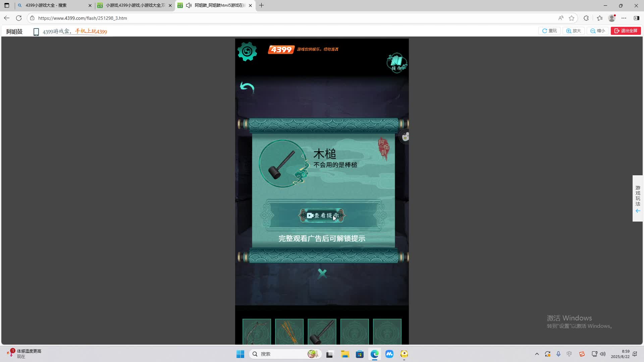Click the 放大 zoom in button
The height and width of the screenshot is (362, 644).
(x=574, y=31)
